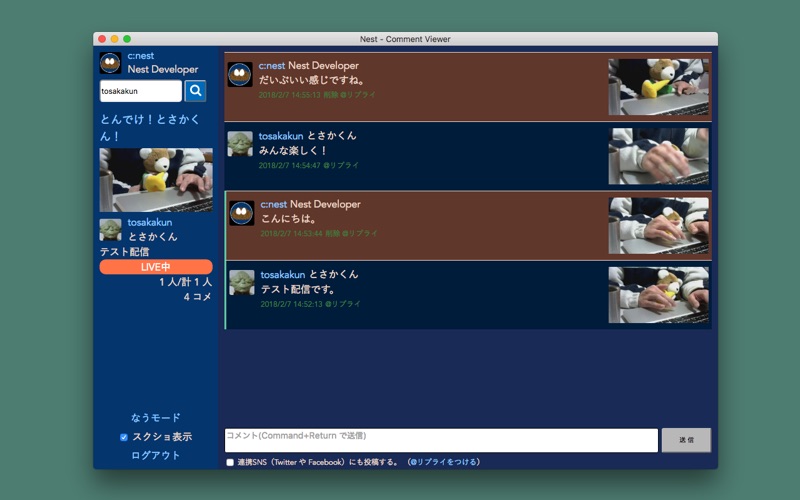Click @リプライ on the 14:55:13 comment
The image size is (800, 500).
point(358,95)
